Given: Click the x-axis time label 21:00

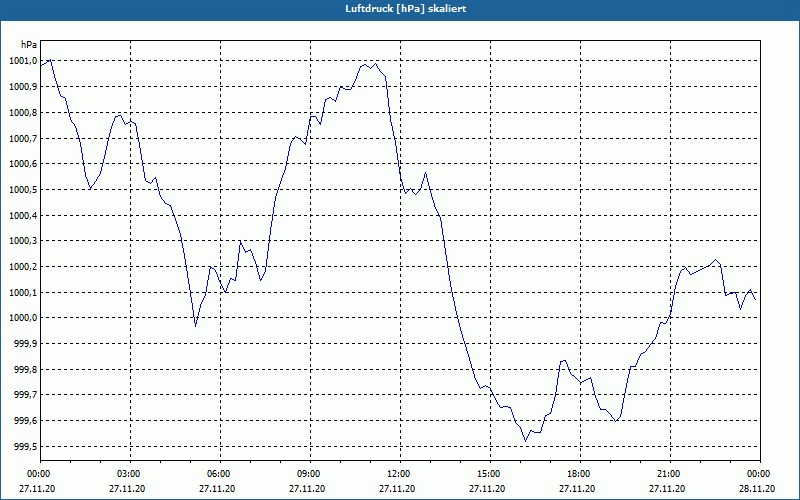Looking at the screenshot, I should [x=670, y=474].
